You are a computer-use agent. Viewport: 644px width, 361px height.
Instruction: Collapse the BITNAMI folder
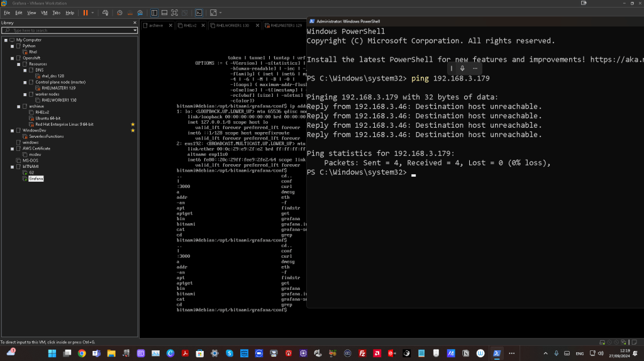(x=13, y=167)
